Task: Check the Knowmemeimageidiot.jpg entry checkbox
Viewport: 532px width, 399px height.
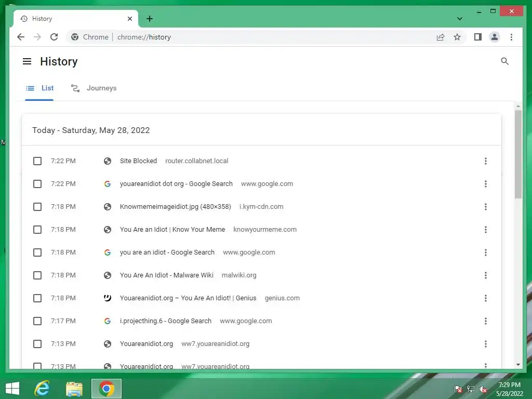Action: click(x=37, y=207)
